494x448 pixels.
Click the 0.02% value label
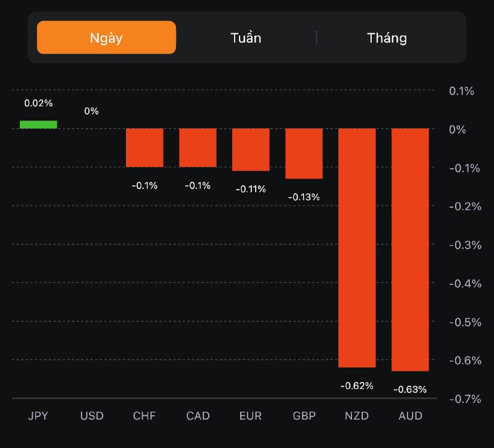pyautogui.click(x=38, y=103)
